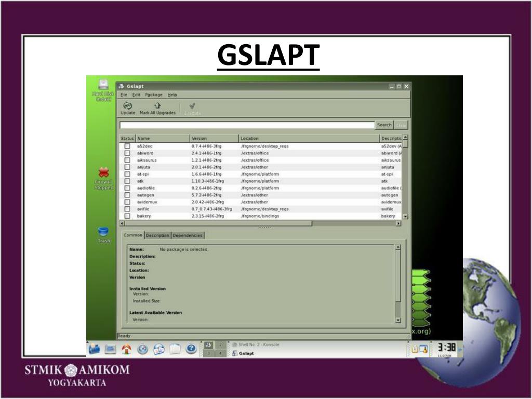Click the Update toolbar icon
This screenshot has width=532, height=399.
pos(128,105)
